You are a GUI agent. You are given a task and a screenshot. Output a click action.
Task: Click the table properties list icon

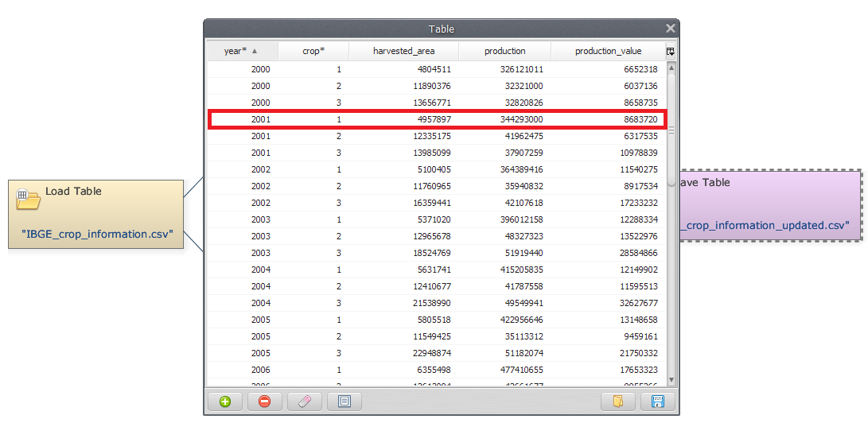[344, 402]
